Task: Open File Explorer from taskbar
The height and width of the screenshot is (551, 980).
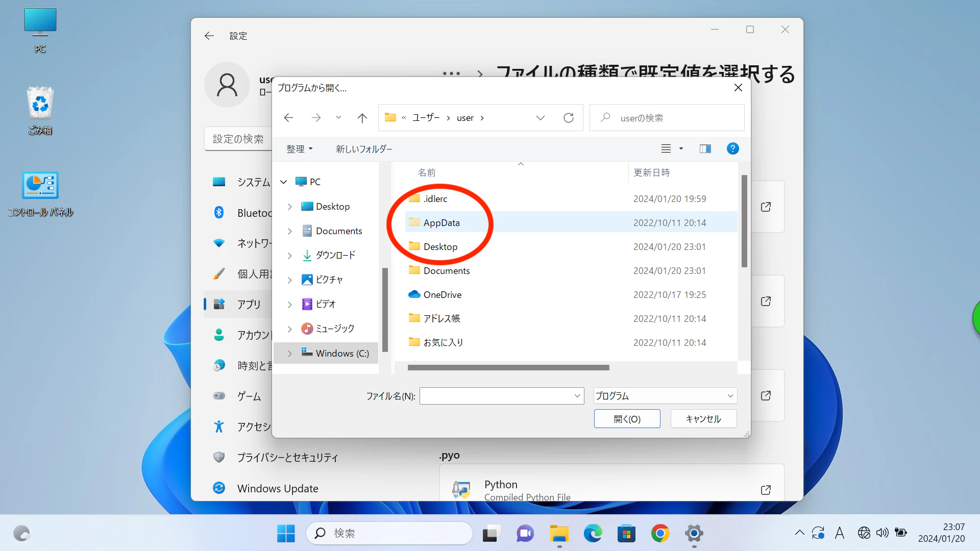Action: point(559,533)
